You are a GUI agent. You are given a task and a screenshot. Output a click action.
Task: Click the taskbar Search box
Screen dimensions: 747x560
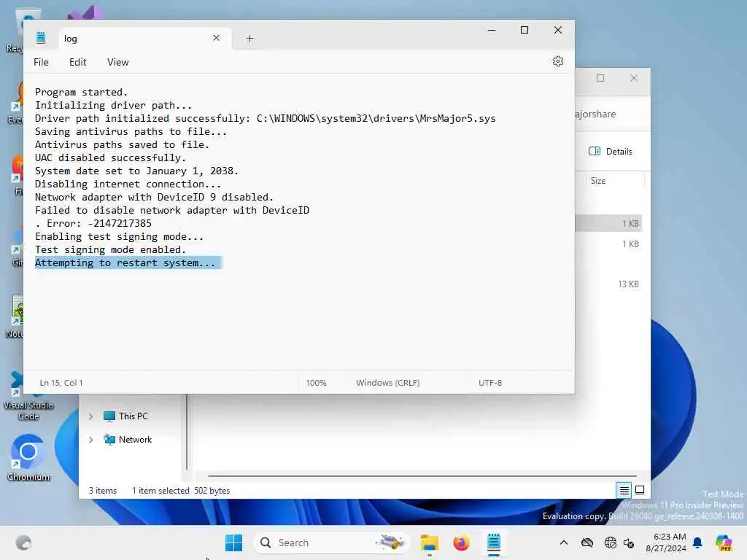332,542
